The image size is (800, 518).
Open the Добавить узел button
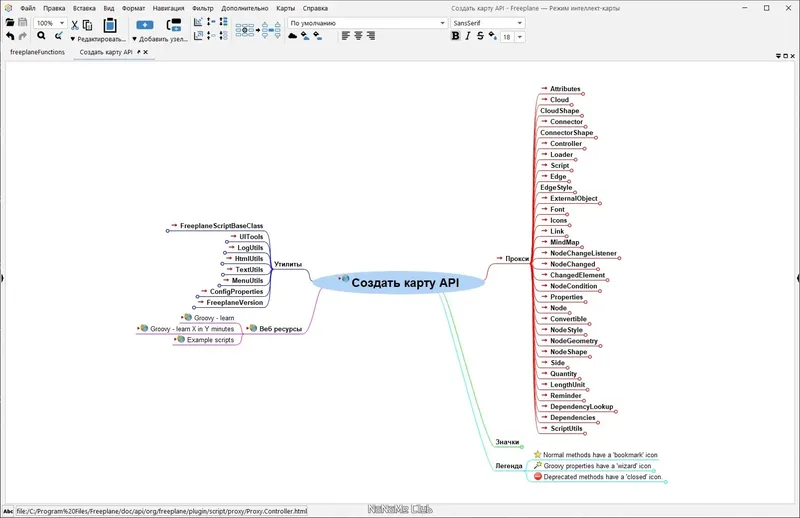tap(160, 39)
